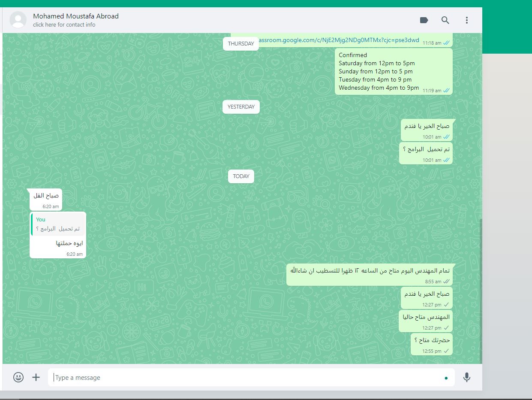Open the emoji picker
This screenshot has height=400, width=532.
click(x=18, y=377)
